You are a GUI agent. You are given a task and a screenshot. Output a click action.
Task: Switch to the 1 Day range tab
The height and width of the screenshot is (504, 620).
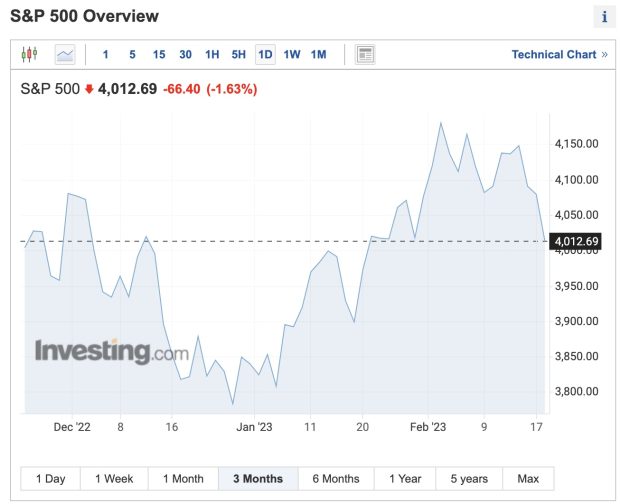51,479
